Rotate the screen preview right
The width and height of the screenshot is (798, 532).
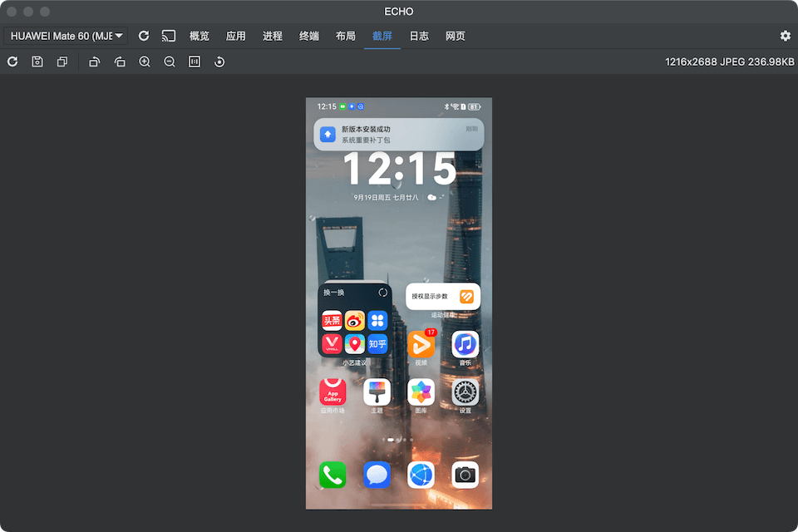[119, 62]
